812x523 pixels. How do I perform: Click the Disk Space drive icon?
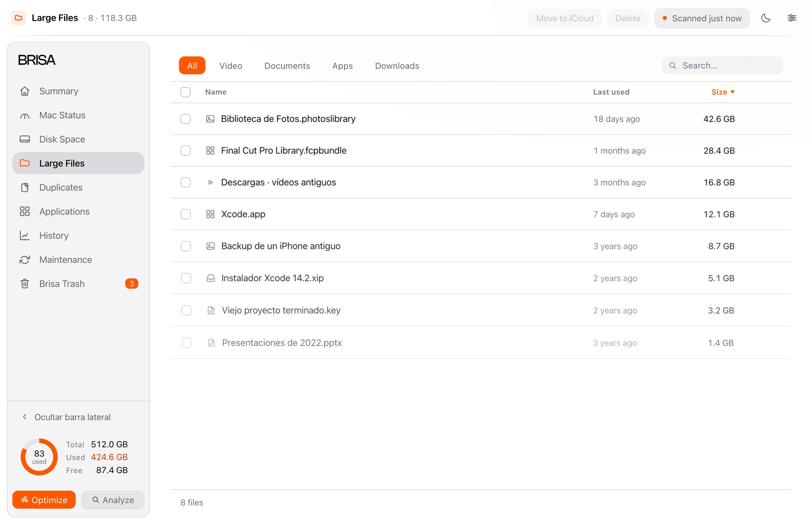tap(25, 139)
